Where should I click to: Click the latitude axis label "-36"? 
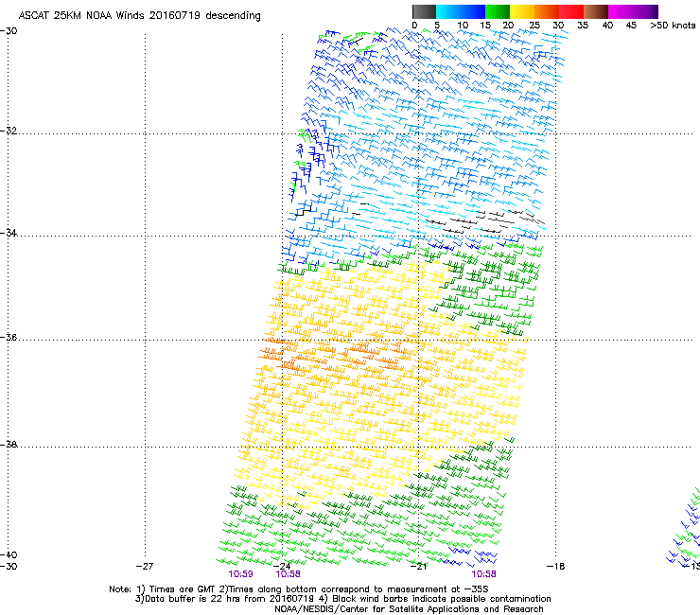coord(9,337)
